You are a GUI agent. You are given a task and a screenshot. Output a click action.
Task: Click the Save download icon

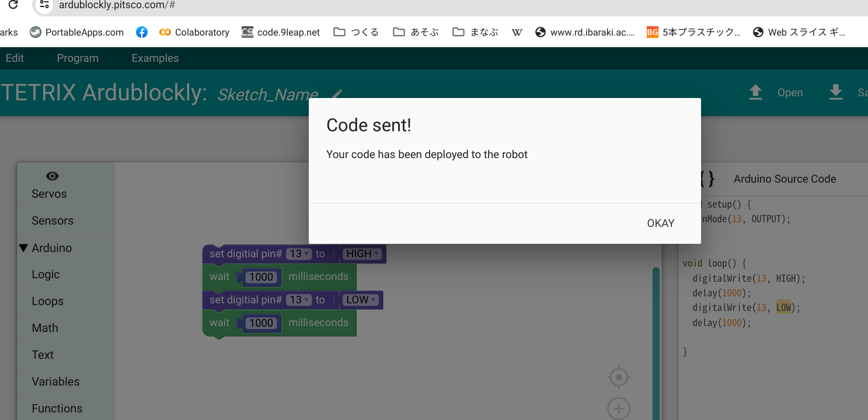836,92
